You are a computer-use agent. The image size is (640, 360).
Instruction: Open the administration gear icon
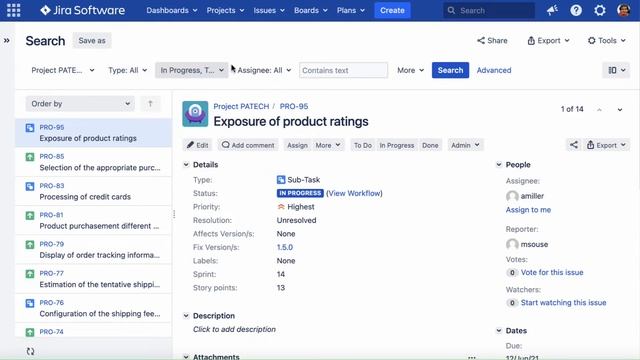[x=600, y=10]
